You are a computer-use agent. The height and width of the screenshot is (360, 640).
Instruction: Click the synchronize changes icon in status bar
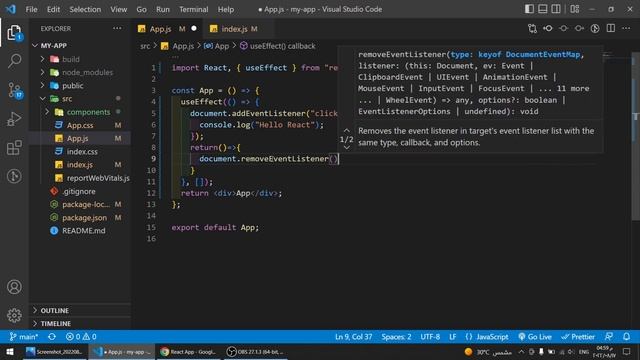[52, 337]
